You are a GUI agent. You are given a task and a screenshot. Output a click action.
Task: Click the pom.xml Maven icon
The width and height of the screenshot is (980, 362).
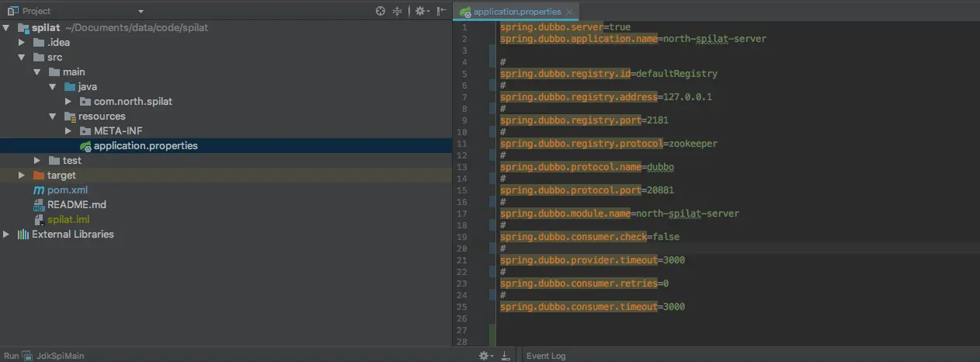[39, 190]
